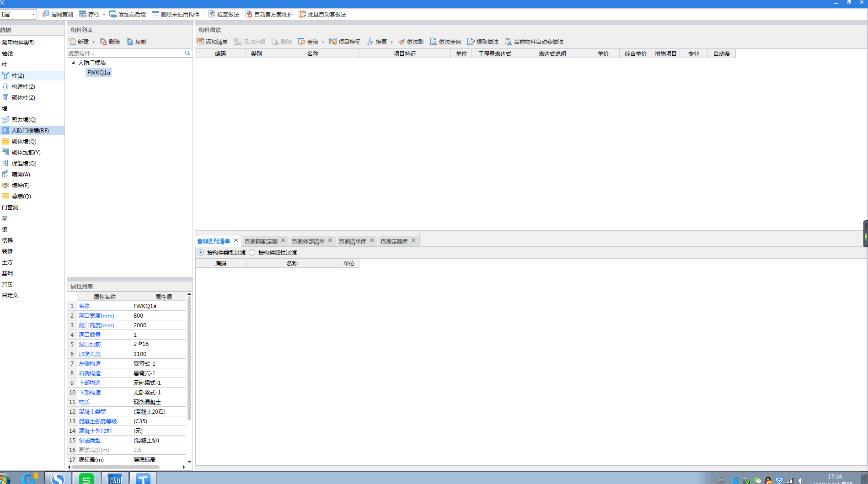Collapse the 人防门框墙 tree node
Screen dimensions: 868x484
point(73,63)
